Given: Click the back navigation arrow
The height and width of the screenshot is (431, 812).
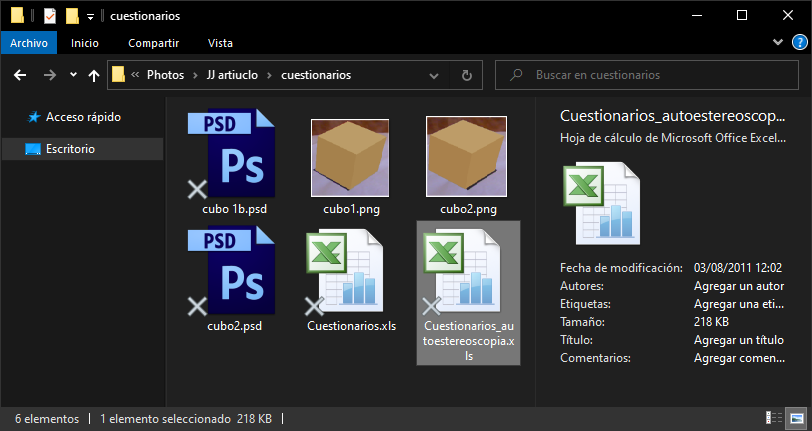Looking at the screenshot, I should 20,75.
